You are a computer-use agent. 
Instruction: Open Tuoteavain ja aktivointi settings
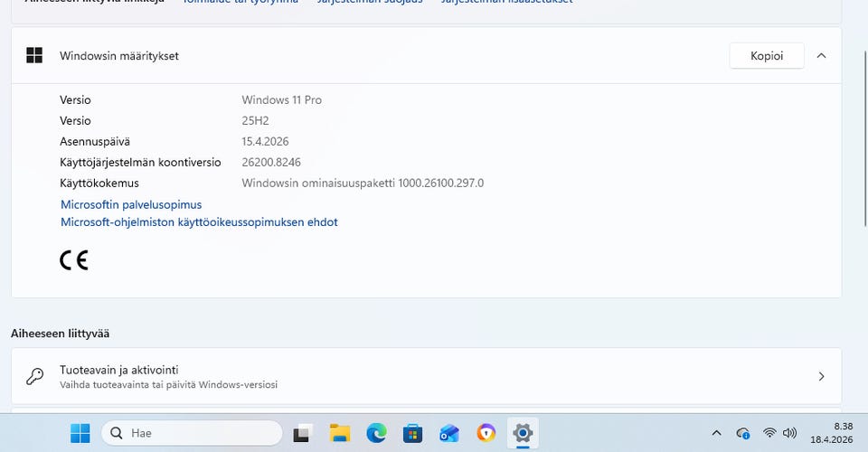[426, 376]
